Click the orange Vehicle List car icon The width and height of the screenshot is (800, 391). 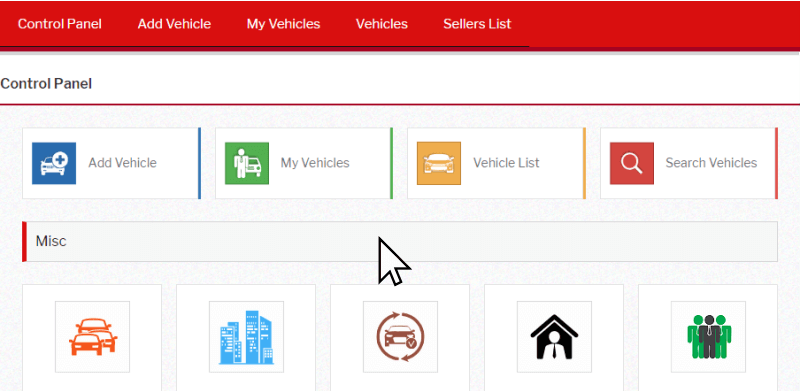click(439, 163)
